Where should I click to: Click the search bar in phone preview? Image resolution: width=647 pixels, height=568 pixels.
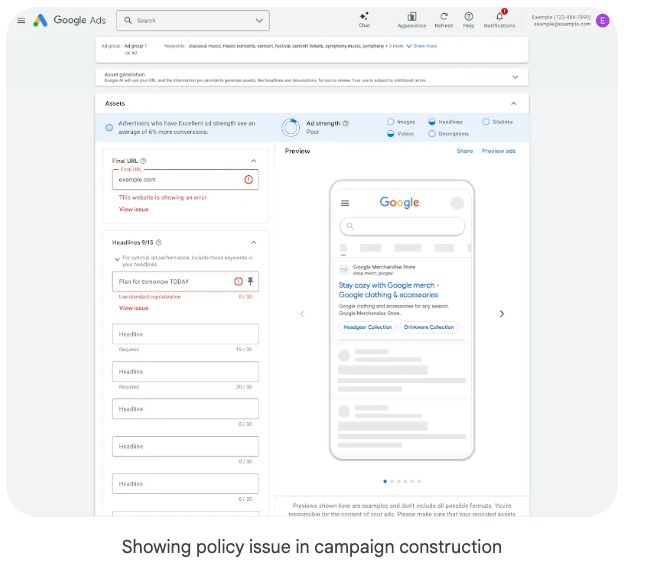[402, 226]
